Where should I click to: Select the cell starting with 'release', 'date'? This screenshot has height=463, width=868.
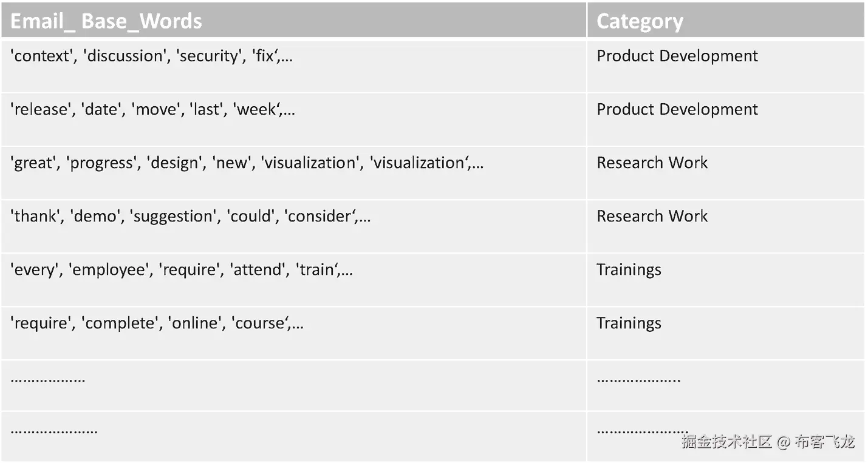coord(153,110)
